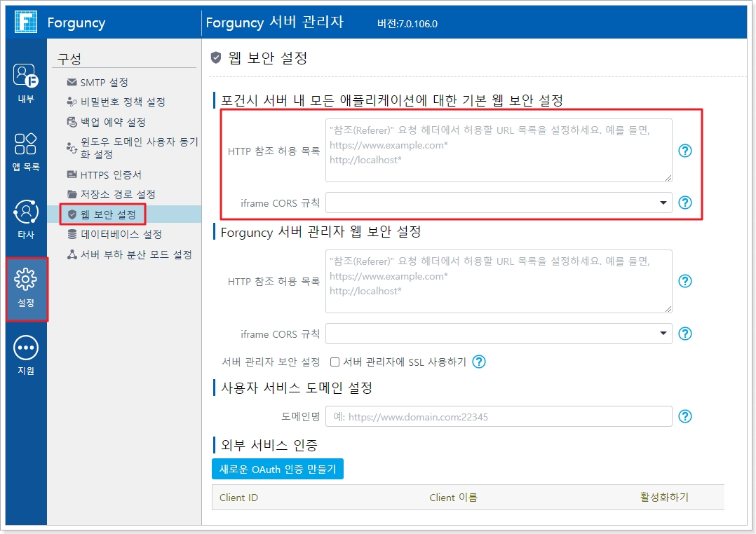Screen dimensions: 756x534
Task: Select the 설정 gear icon
Action: tap(26, 280)
